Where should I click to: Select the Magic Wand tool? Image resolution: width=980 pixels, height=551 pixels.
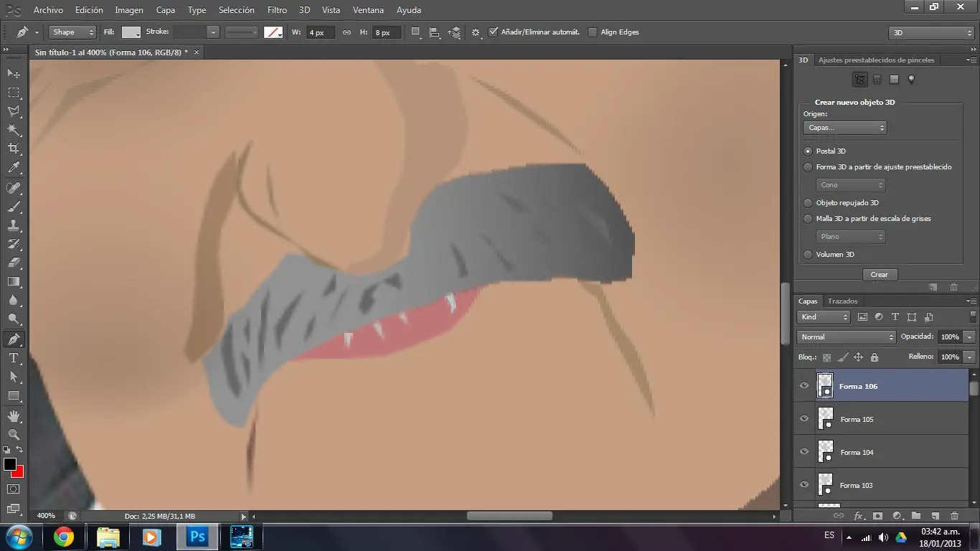14,130
